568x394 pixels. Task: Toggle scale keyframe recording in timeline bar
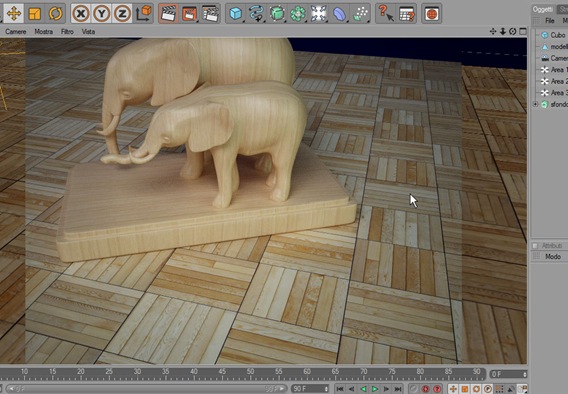tap(464, 389)
